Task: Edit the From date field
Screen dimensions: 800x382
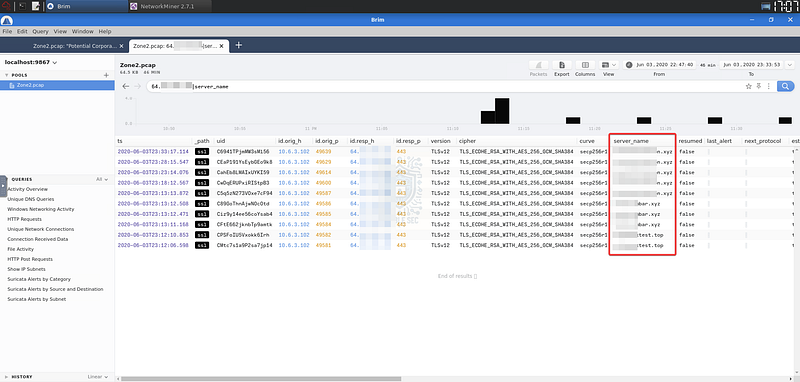Action: [663, 65]
